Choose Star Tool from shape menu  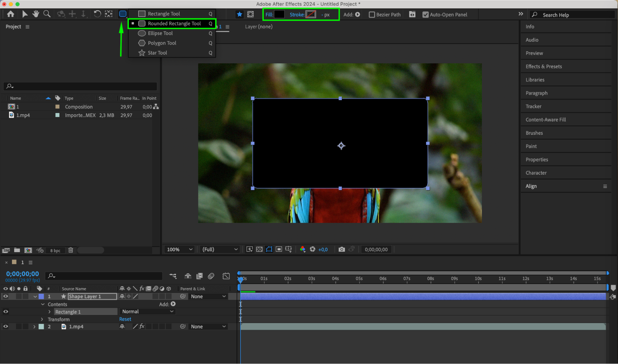tap(157, 53)
